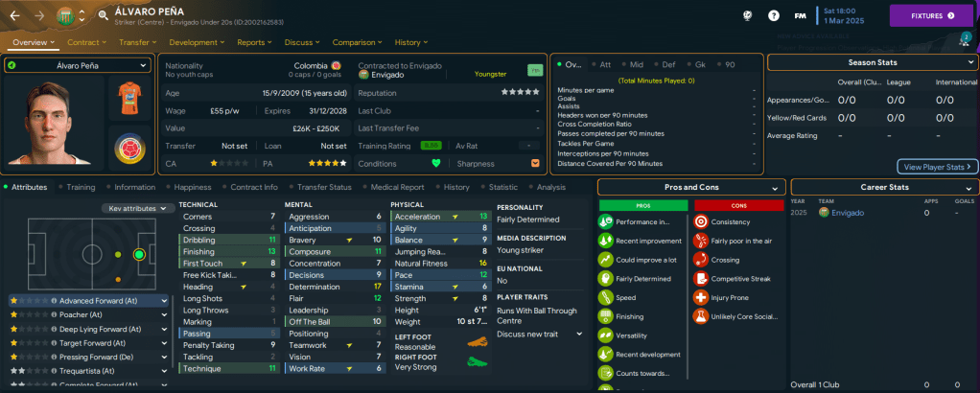Click the Envigado club badge in header
Screen dimensions: 980x393
64,16
